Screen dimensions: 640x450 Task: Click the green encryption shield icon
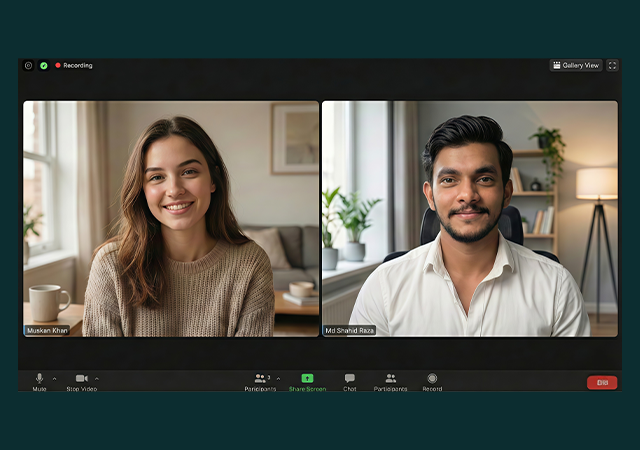click(43, 65)
